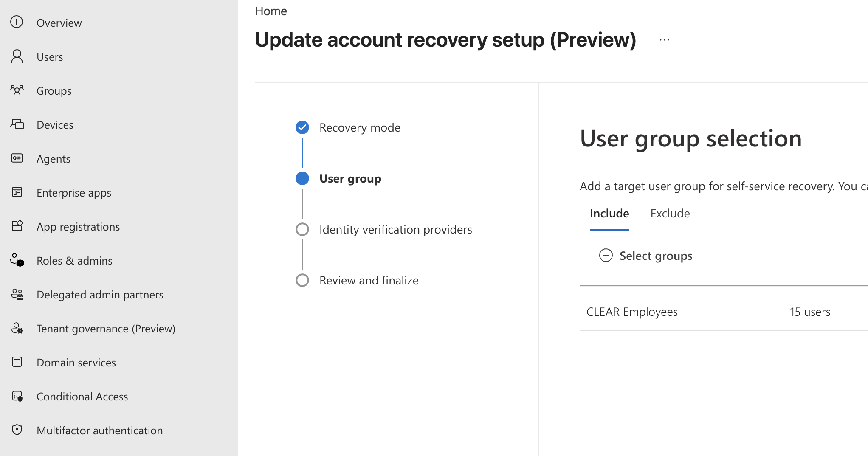868x456 pixels.
Task: Click the plus icon beside Select groups
Action: click(606, 255)
